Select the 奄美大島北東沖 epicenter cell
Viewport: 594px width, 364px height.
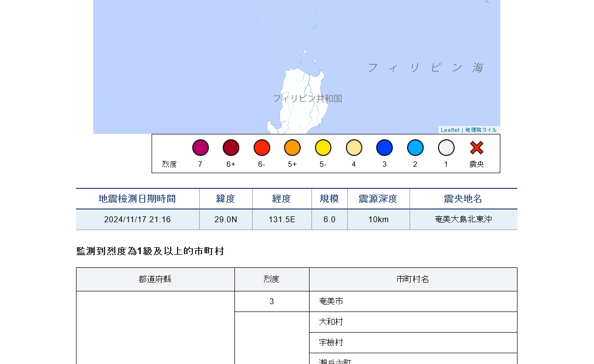pos(463,219)
